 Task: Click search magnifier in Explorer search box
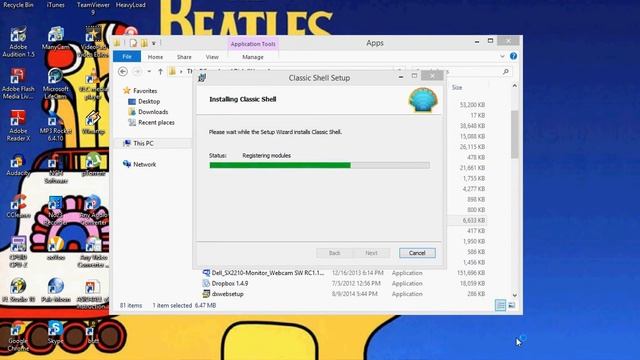click(506, 71)
